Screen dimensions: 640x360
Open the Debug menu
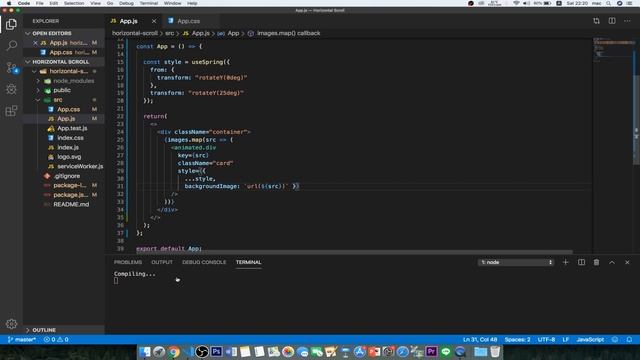point(126,3)
